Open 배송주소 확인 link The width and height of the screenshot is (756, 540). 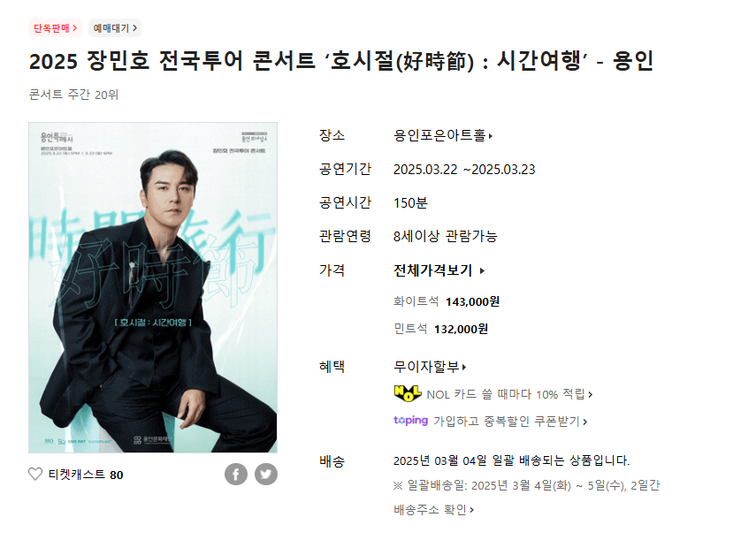[x=434, y=510]
